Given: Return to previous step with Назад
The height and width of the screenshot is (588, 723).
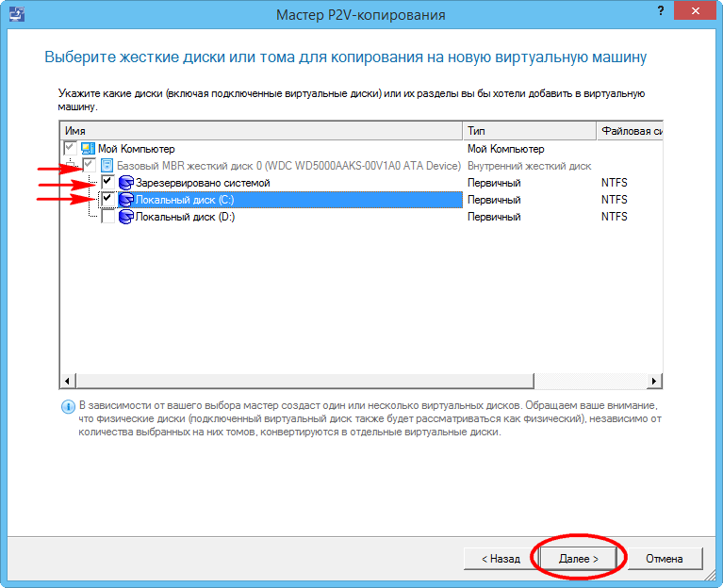Looking at the screenshot, I should [x=501, y=559].
